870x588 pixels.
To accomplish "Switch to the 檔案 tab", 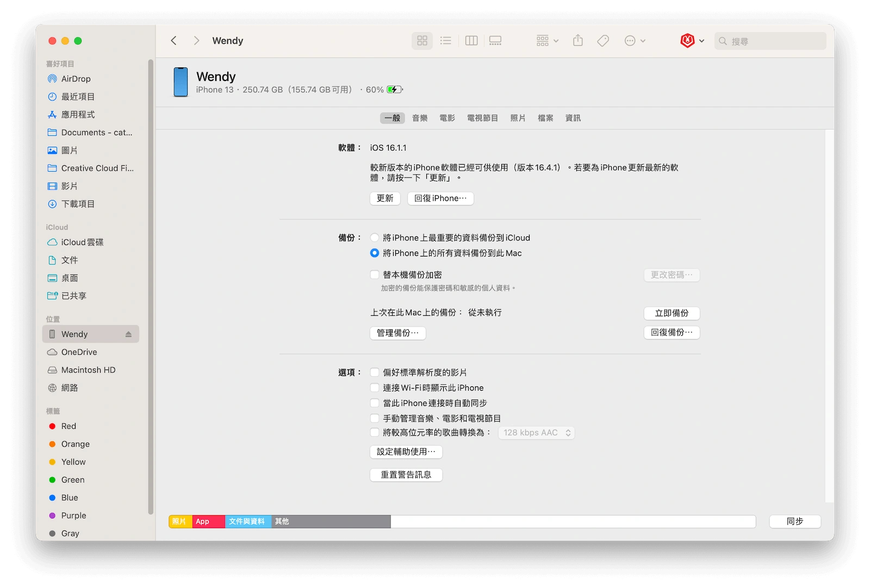I will click(x=545, y=118).
